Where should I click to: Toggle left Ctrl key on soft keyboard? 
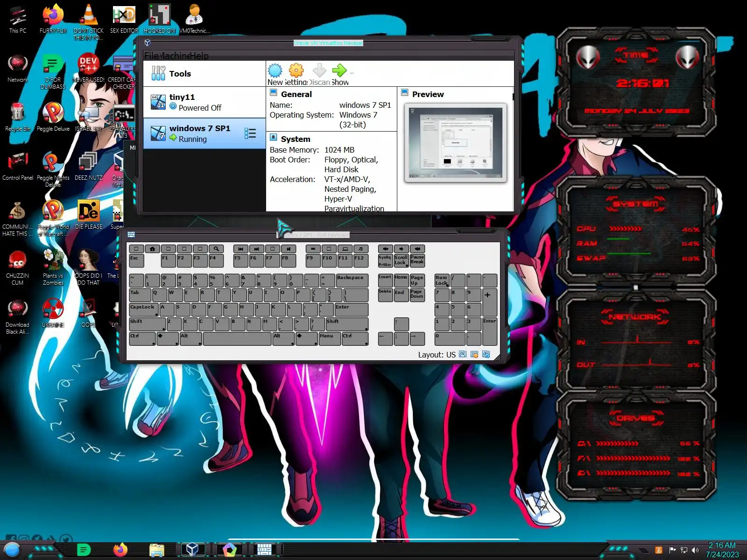pos(142,338)
